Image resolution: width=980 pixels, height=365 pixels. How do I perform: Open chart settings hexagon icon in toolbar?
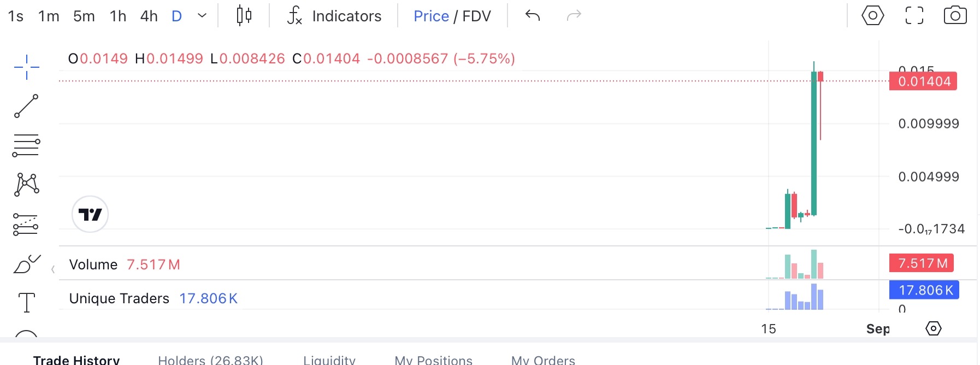(x=873, y=15)
